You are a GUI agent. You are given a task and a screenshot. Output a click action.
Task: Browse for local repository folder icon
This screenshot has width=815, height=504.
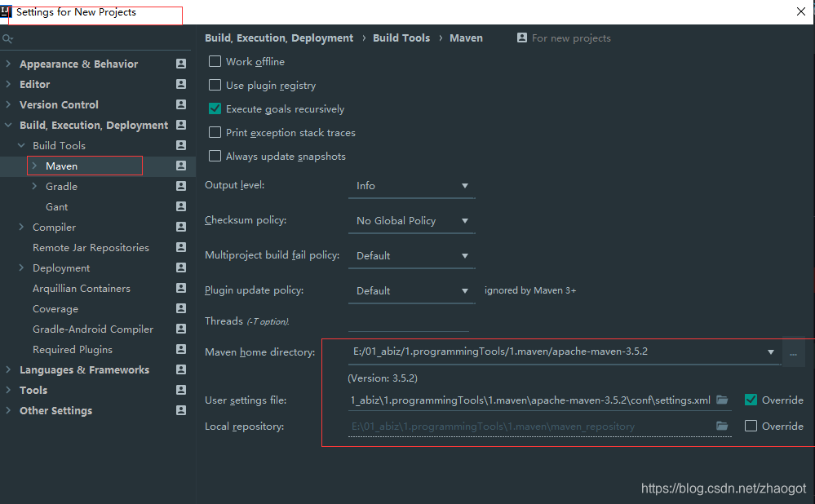click(722, 426)
